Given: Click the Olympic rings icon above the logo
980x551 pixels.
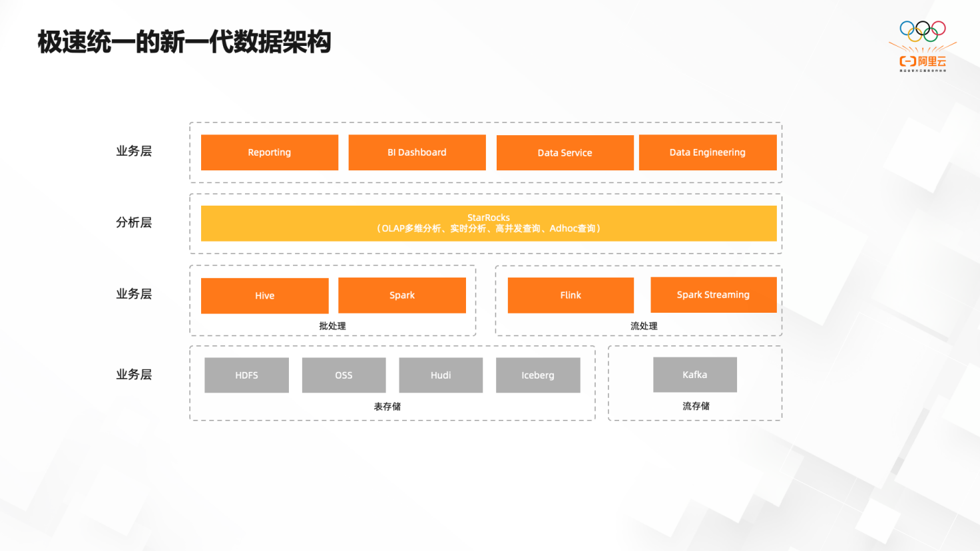Looking at the screenshot, I should [924, 30].
